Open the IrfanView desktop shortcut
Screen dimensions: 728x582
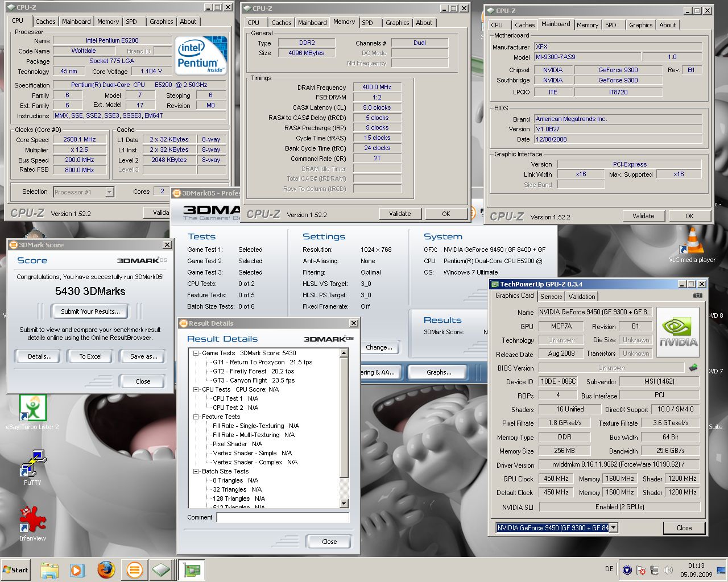pos(32,523)
